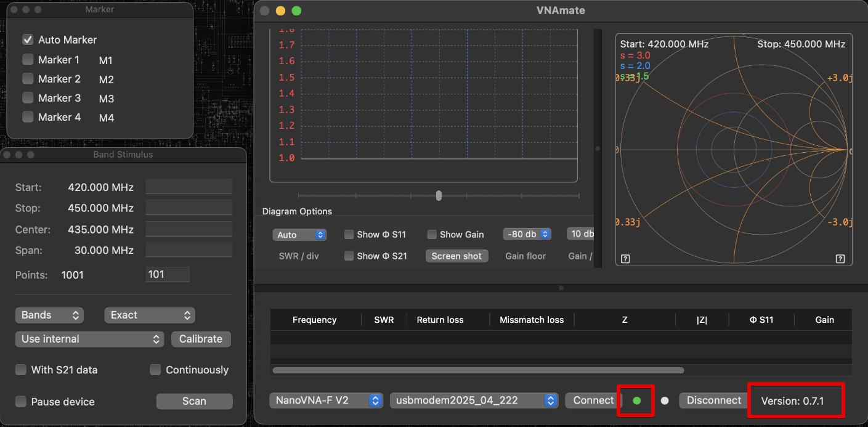Click the diagram zoom slider handle
This screenshot has width=868, height=427.
439,195
